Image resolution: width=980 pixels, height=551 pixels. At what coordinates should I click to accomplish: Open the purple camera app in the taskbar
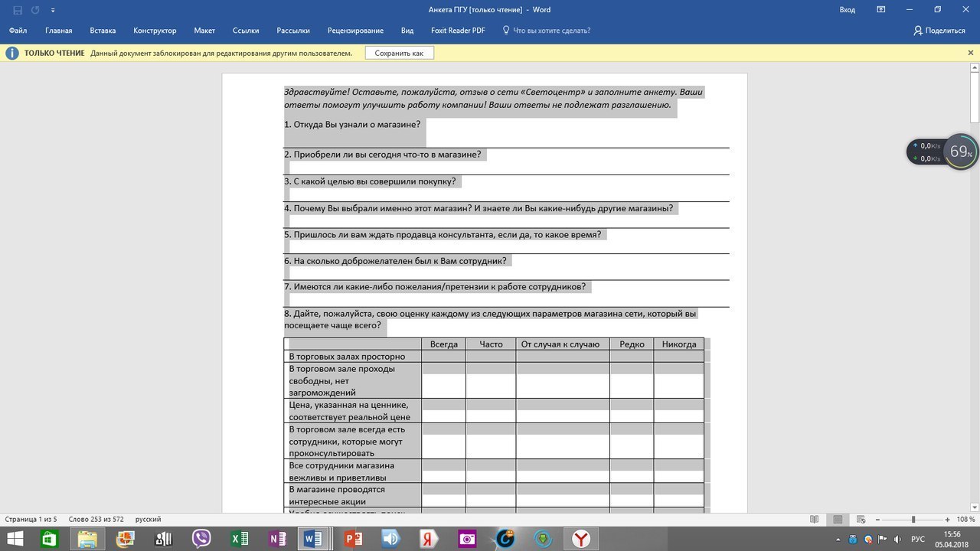[467, 540]
